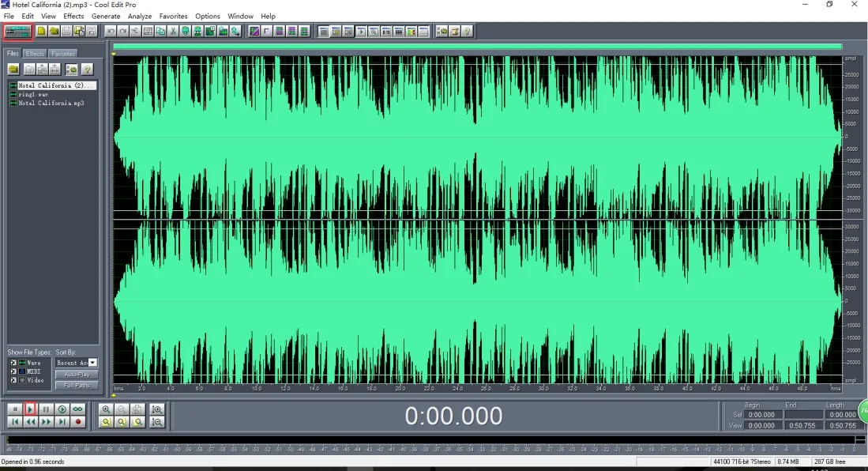The height and width of the screenshot is (471, 868).
Task: Save the current audio file
Action: tap(65, 31)
